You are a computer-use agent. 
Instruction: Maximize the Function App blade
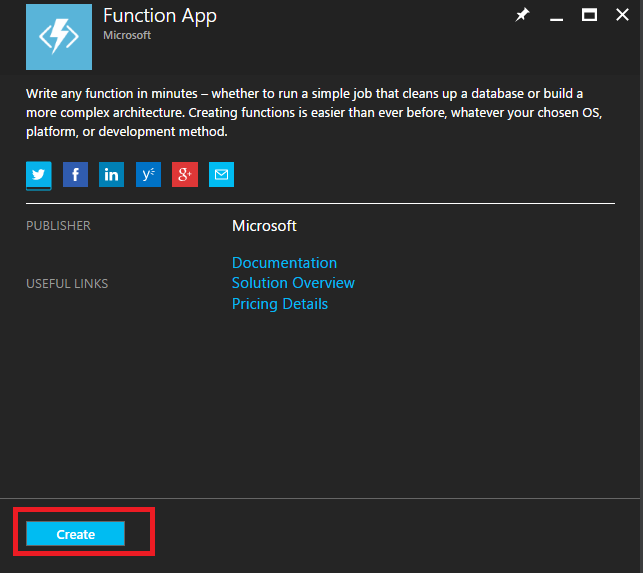589,15
